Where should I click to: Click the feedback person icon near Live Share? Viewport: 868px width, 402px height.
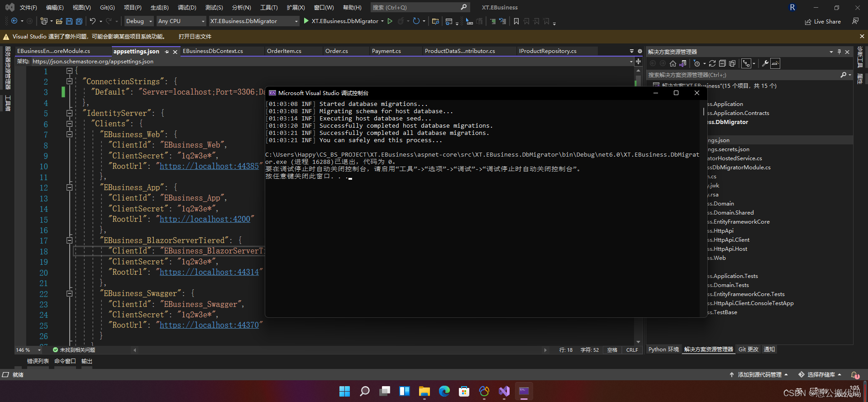point(855,21)
